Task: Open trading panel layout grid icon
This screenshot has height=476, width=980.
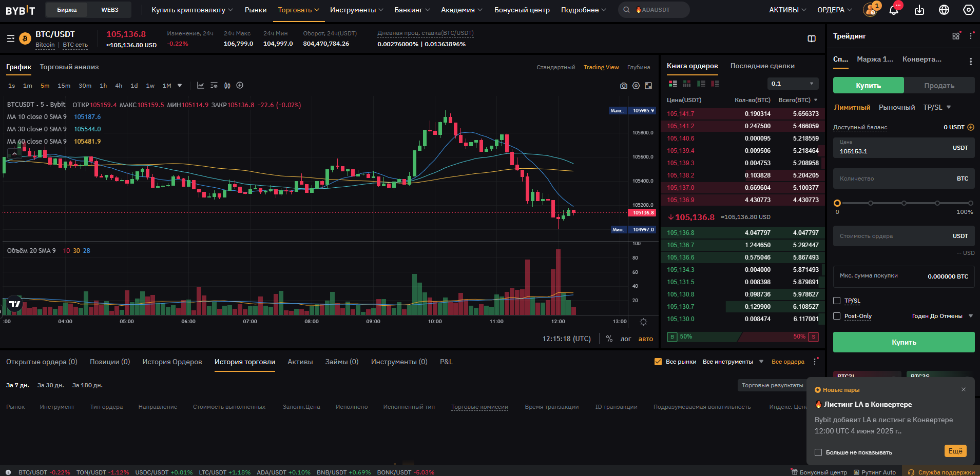Action: pos(956,36)
